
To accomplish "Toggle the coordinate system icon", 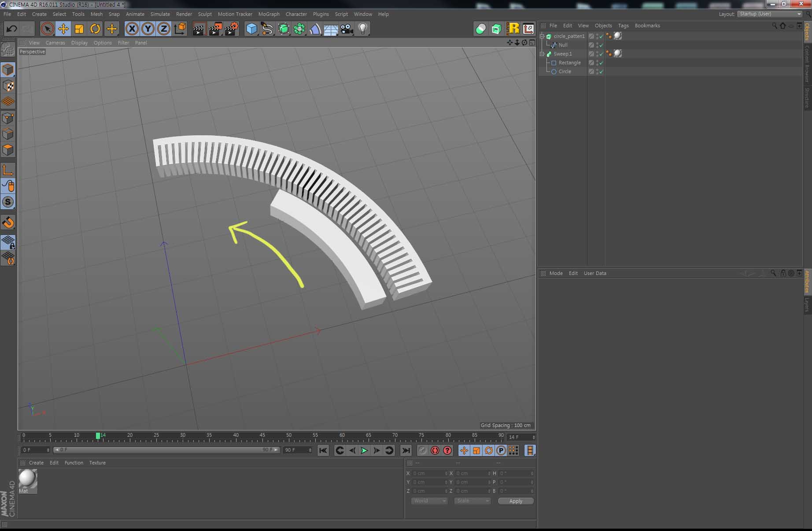I will pos(180,29).
